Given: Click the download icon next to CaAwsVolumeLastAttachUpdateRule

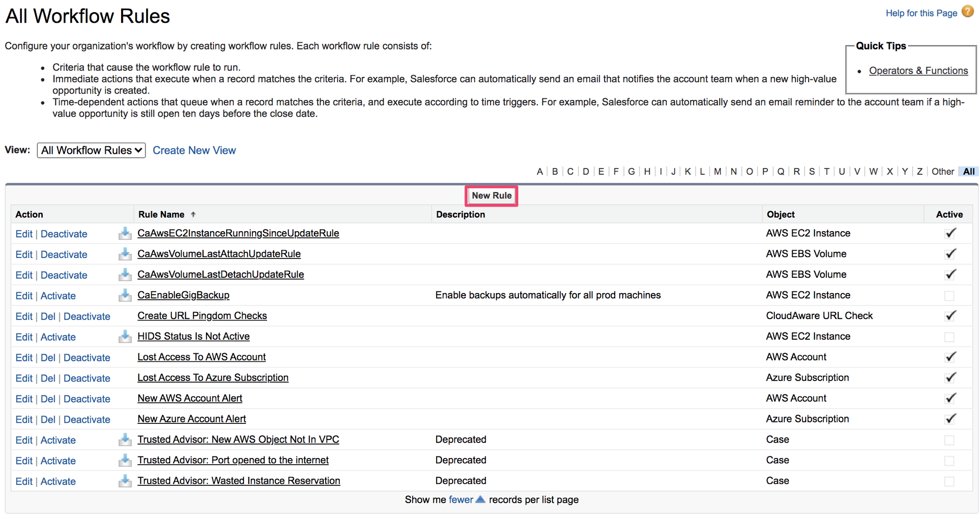Looking at the screenshot, I should pyautogui.click(x=125, y=254).
